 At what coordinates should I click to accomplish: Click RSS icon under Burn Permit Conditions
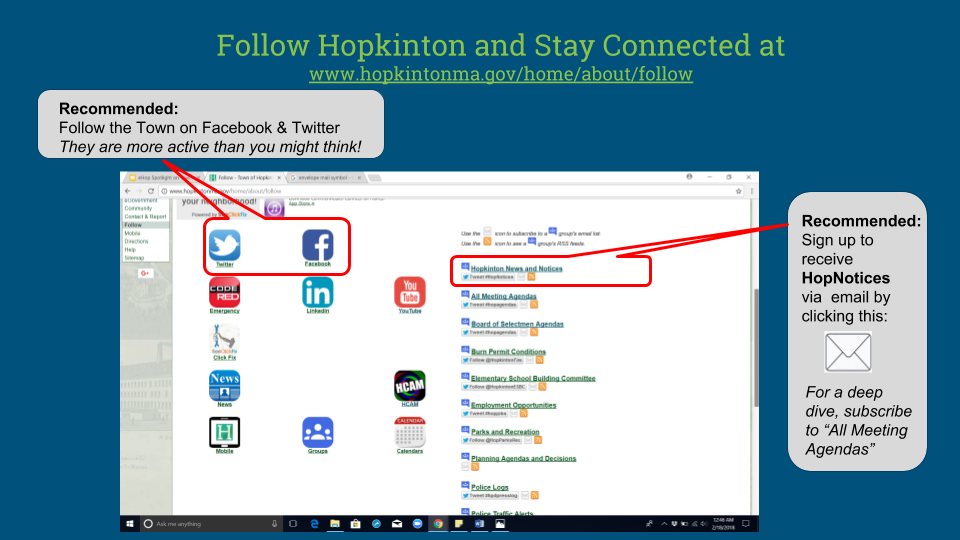point(539,360)
